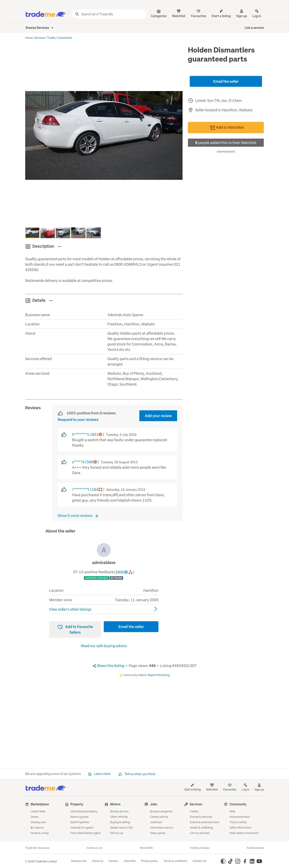289x868 pixels.
Task: Open YouTube icon in footer
Action: pos(259,861)
